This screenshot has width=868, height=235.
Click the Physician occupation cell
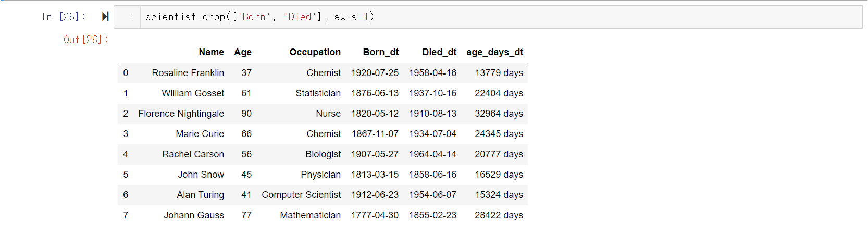tap(320, 175)
